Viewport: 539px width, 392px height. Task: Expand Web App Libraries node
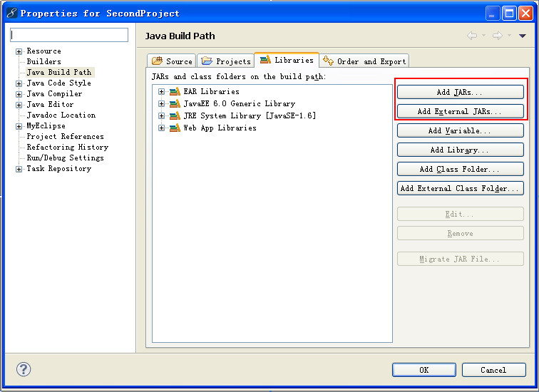161,128
